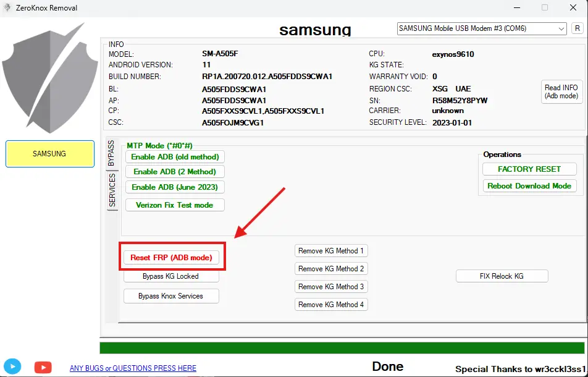Open the red YouTube icon
The width and height of the screenshot is (588, 377).
[43, 367]
